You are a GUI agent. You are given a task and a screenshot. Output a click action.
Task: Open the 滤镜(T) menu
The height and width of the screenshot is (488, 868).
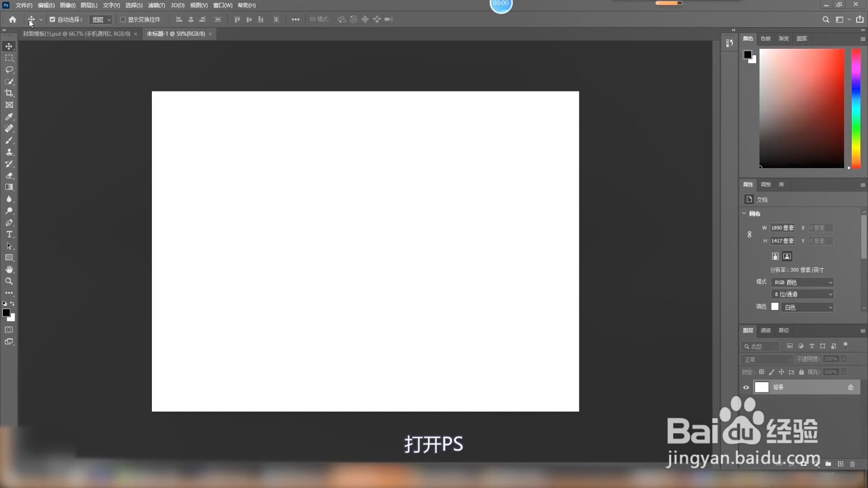pyautogui.click(x=156, y=5)
